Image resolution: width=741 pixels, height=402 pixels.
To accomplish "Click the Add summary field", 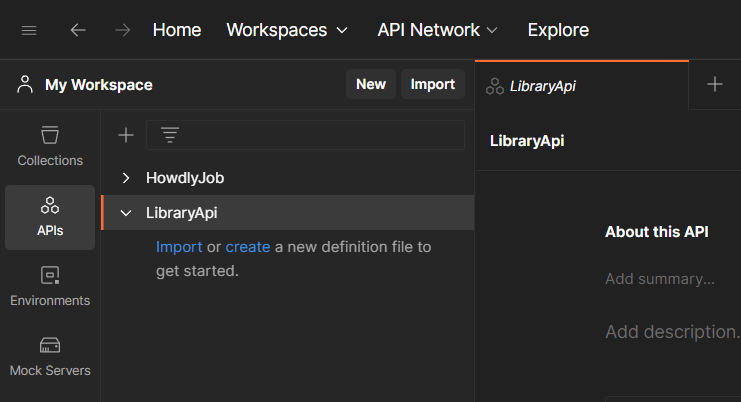I will click(x=660, y=279).
